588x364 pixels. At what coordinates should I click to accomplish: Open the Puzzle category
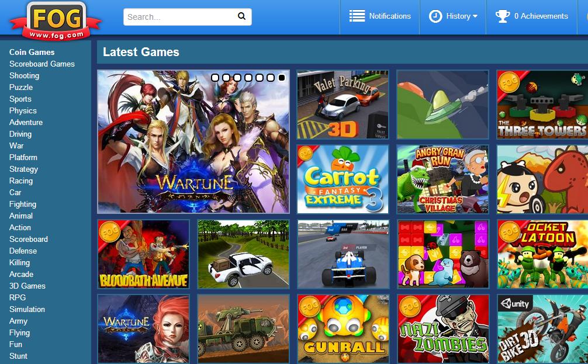point(21,87)
